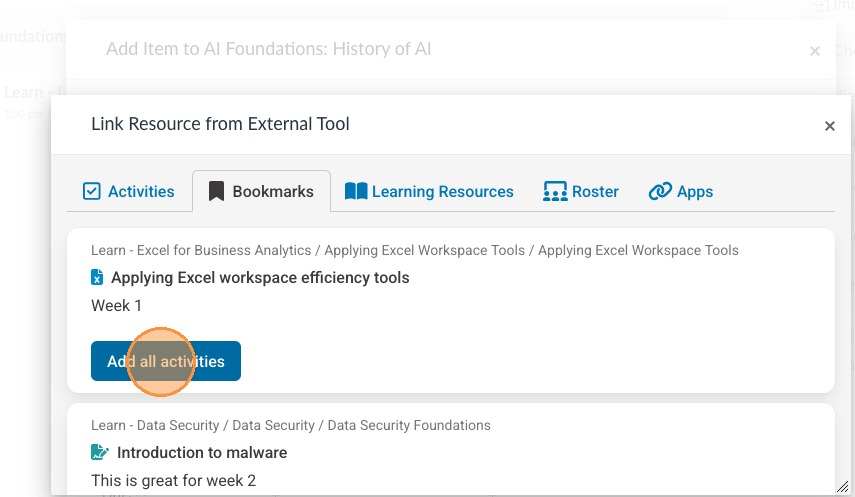855x497 pixels.
Task: Click the document icon beside Introduction to malware
Action: 100,452
